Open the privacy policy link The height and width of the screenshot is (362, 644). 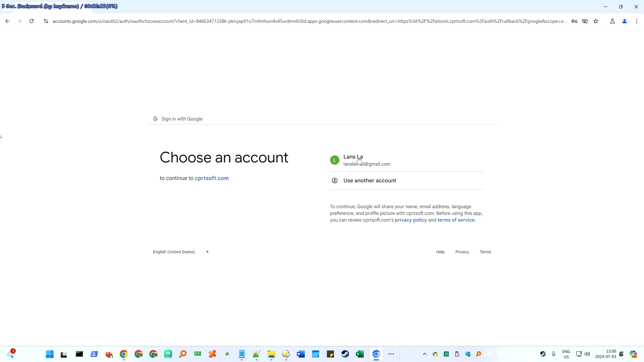(x=411, y=220)
